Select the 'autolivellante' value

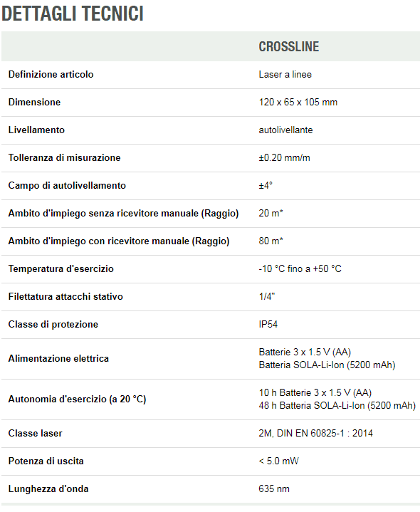(x=286, y=130)
